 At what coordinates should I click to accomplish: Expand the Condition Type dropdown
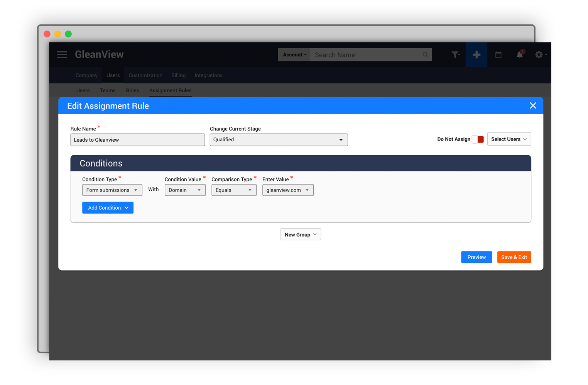[112, 190]
